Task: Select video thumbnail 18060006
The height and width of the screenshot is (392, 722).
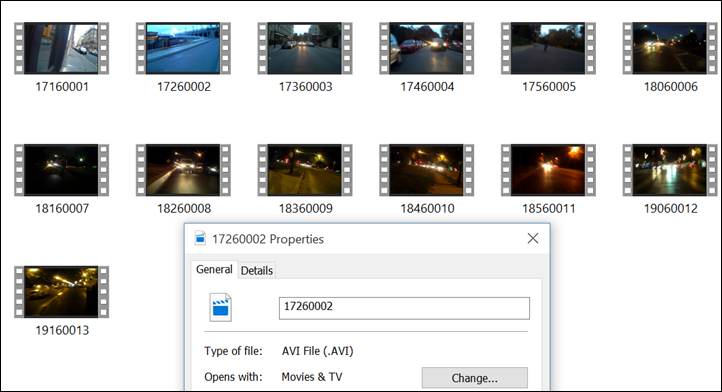Action: click(670, 48)
